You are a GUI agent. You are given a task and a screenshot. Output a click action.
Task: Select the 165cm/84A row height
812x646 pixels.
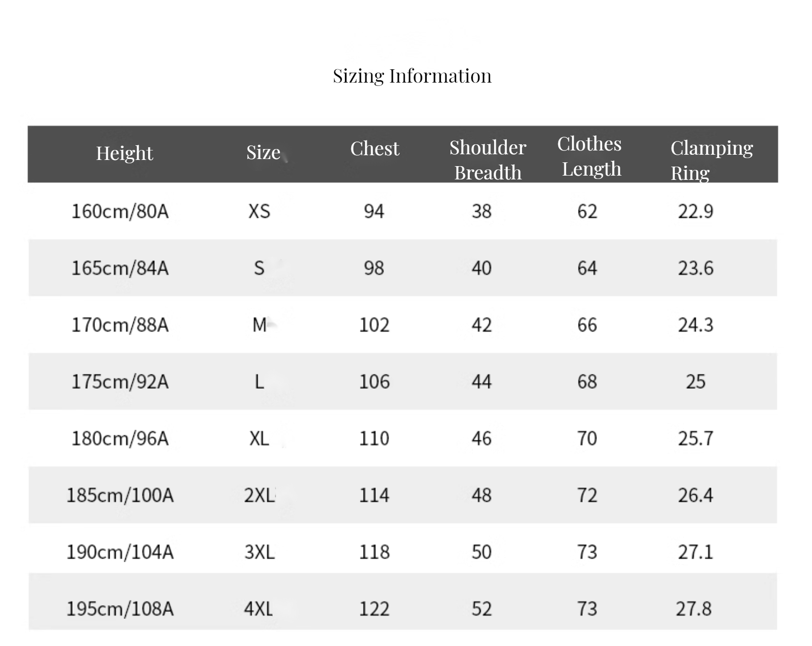(120, 268)
